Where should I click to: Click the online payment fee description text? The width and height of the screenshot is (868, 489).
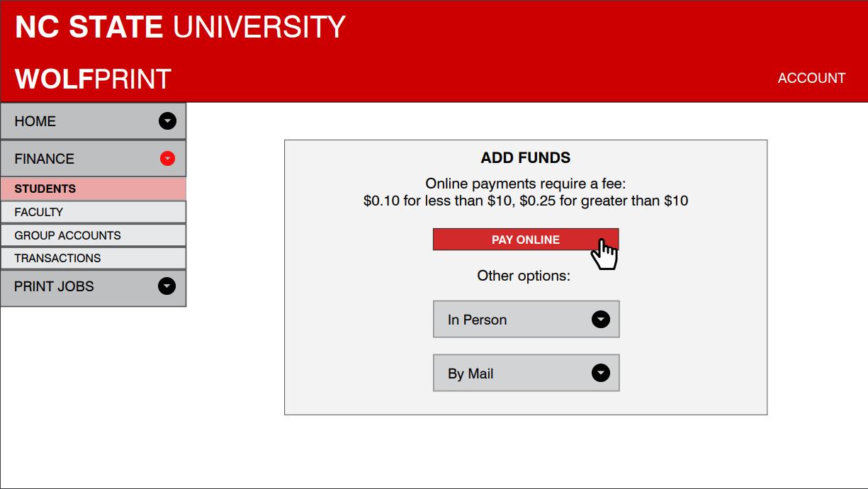526,192
